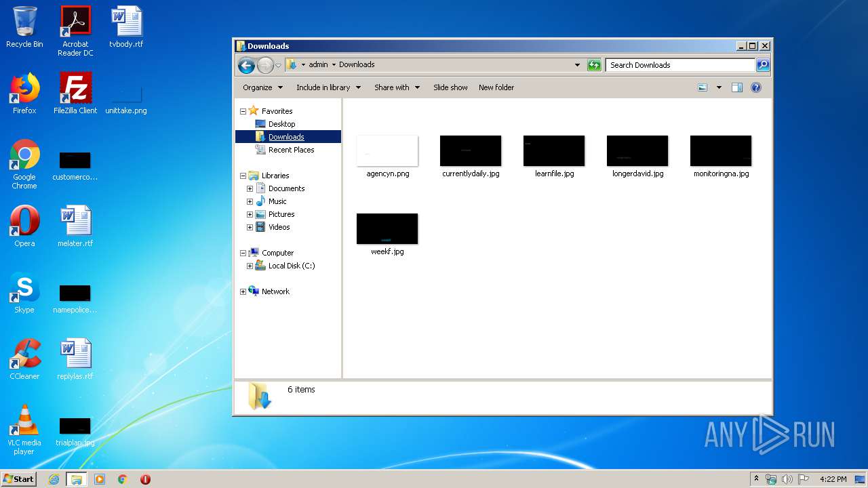Open the Start menu
The width and height of the screenshot is (868, 488).
click(x=19, y=479)
